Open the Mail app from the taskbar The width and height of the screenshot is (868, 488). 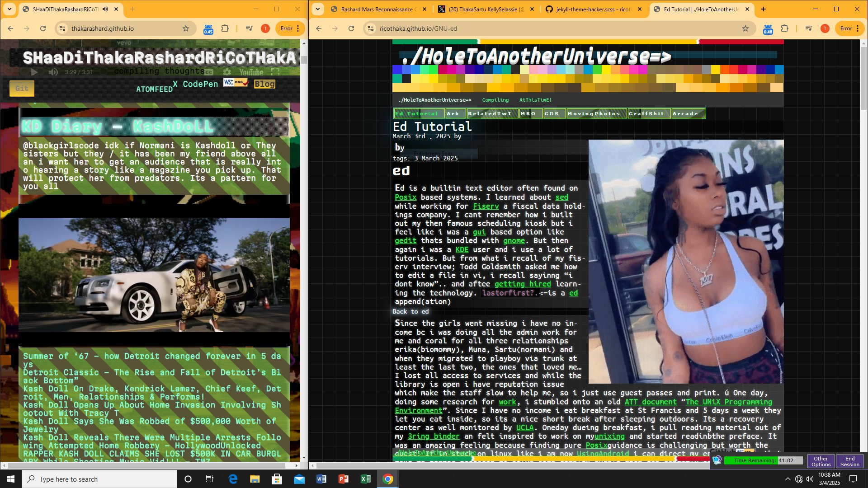click(299, 479)
